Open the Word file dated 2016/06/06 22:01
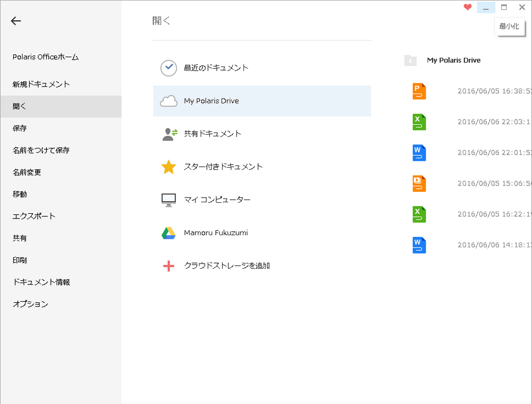532x404 pixels. click(419, 153)
